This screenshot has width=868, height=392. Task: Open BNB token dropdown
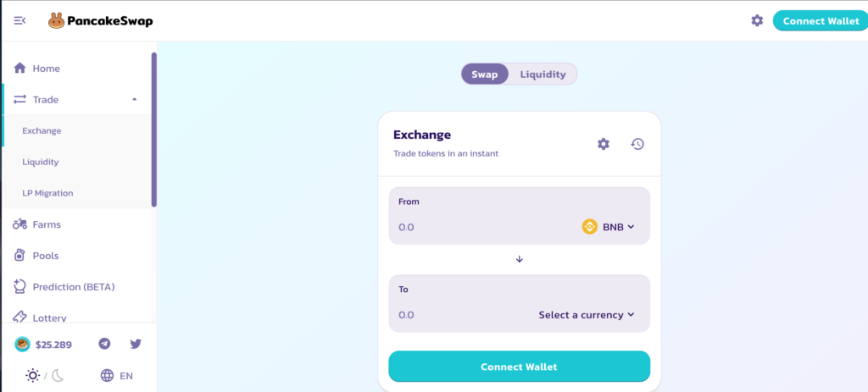[x=609, y=227]
